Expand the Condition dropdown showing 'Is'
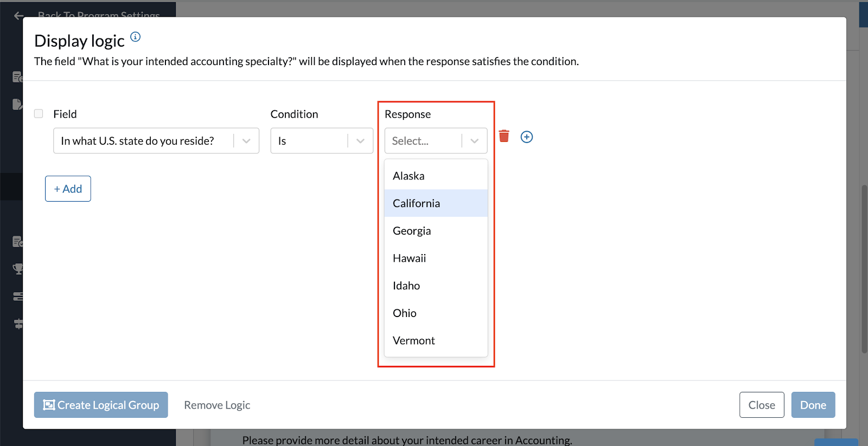 pos(321,141)
